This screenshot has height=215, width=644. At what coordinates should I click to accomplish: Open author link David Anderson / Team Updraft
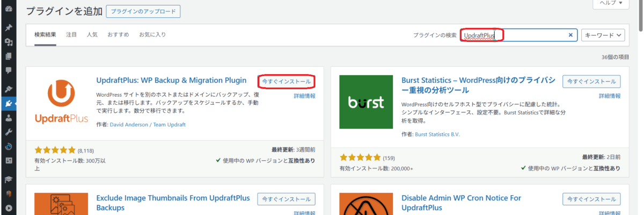[x=148, y=124]
